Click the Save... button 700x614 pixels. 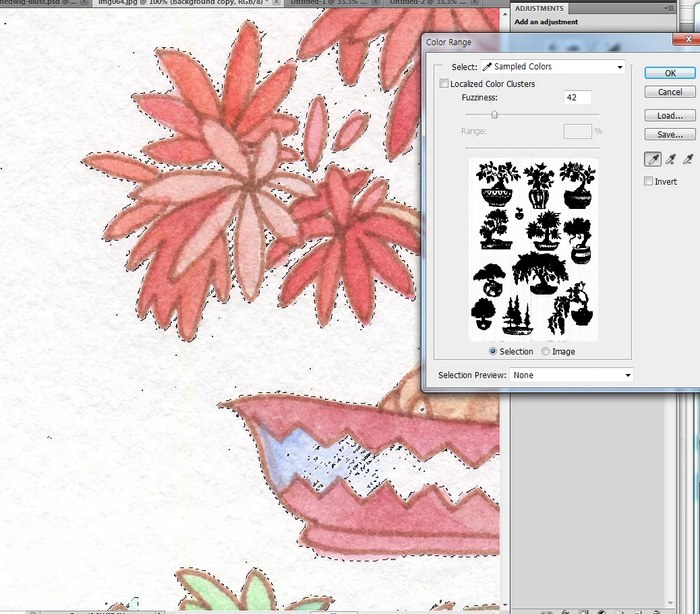[670, 134]
